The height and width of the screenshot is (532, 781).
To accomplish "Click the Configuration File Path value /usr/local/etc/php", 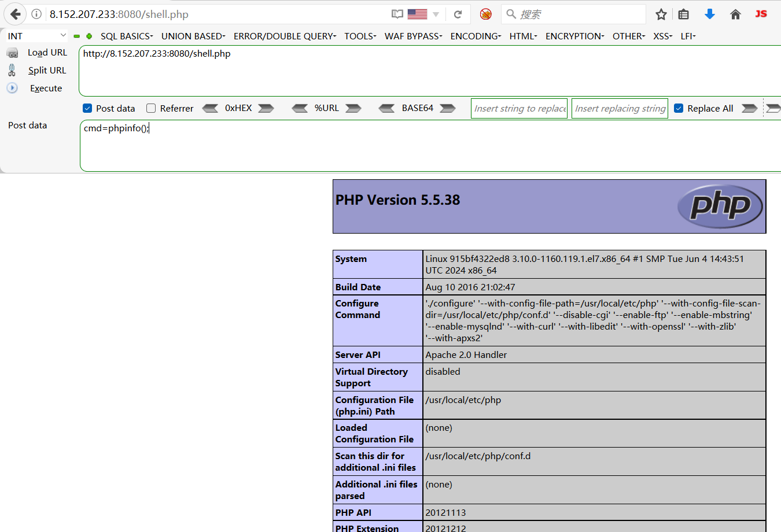I will tap(463, 400).
